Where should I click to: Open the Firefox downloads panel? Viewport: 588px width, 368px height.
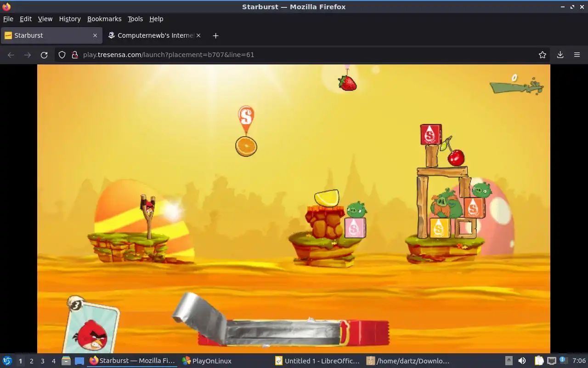(560, 55)
